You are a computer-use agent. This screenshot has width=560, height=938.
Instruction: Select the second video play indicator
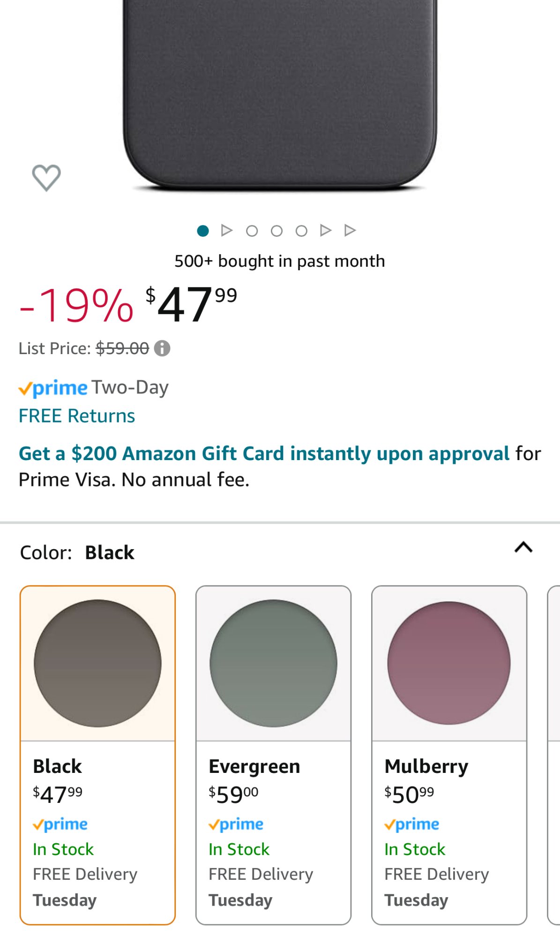(x=326, y=230)
